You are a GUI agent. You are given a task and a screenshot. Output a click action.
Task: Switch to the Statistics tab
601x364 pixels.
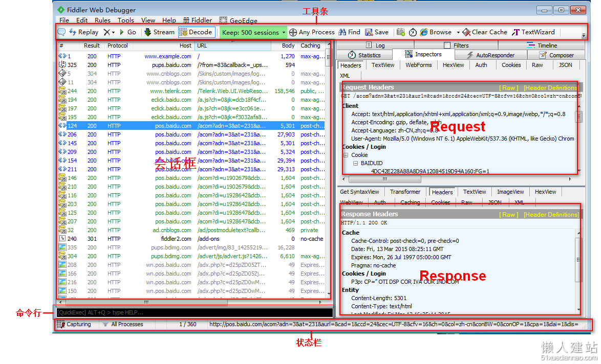pos(364,55)
